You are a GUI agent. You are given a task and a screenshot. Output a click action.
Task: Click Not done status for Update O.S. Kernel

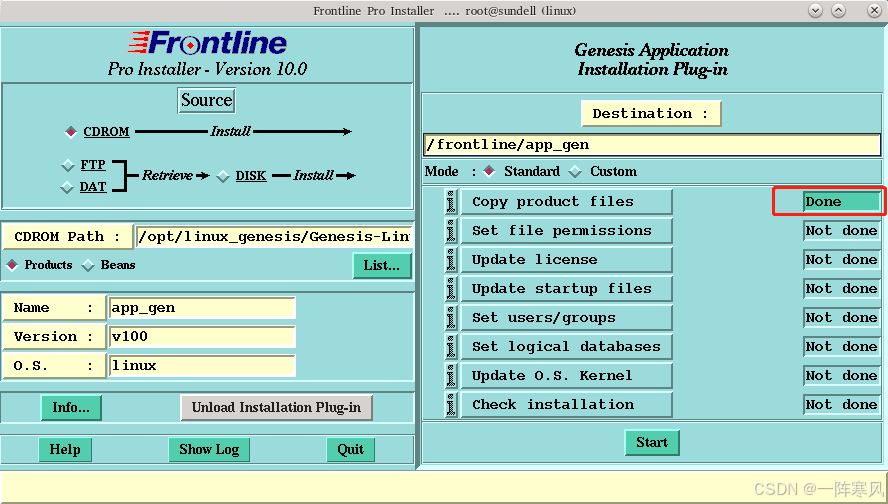click(842, 375)
